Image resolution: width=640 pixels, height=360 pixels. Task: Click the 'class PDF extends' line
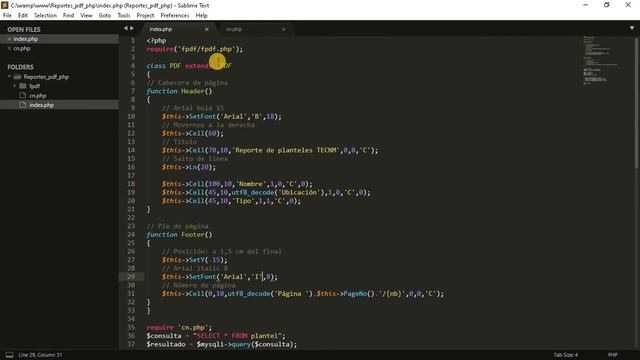189,66
